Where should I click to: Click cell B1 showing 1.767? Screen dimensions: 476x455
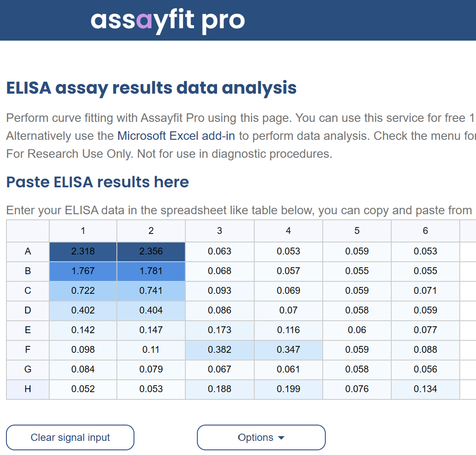pyautogui.click(x=83, y=271)
